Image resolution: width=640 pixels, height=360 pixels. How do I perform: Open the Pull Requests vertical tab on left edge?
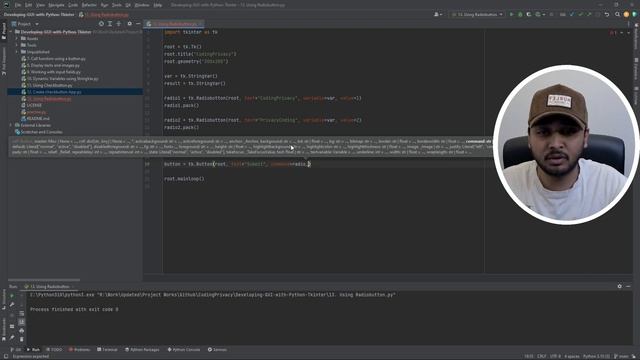[4, 61]
